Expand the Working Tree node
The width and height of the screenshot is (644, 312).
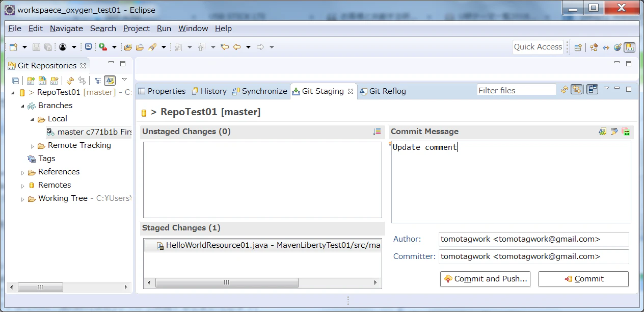click(22, 199)
